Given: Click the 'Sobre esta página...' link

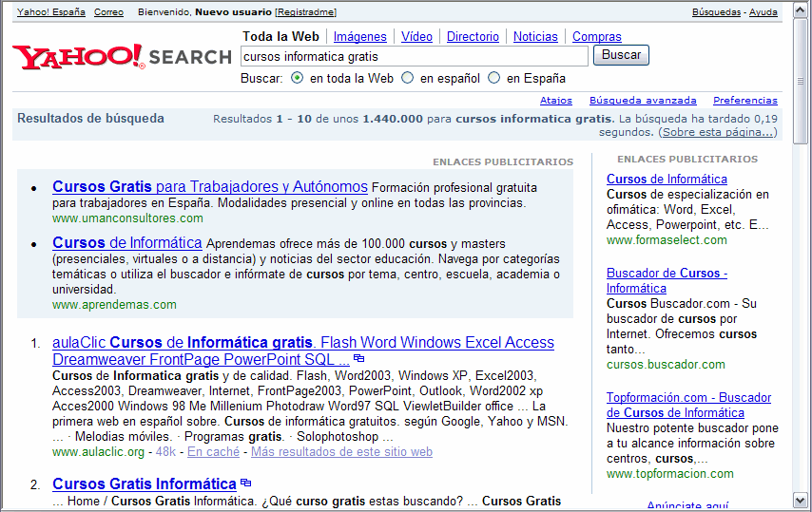Looking at the screenshot, I should point(718,132).
